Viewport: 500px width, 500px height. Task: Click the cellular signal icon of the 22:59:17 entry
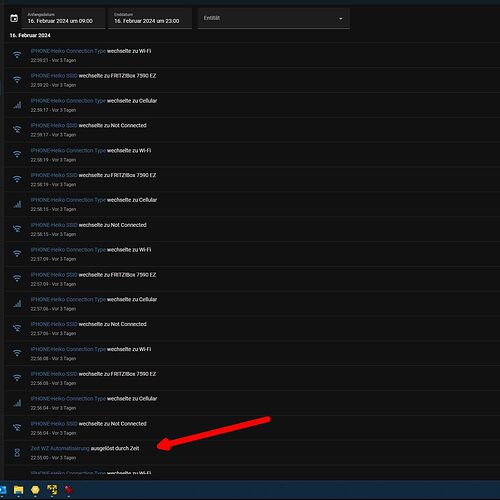[x=17, y=105]
